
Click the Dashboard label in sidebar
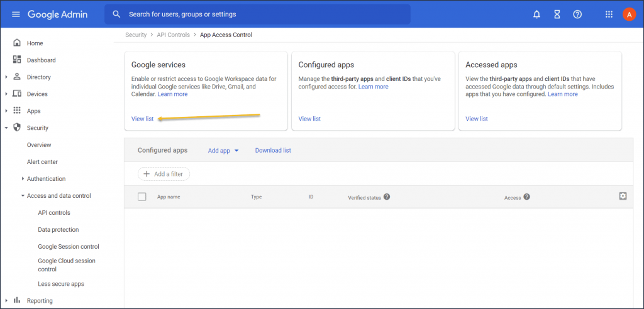click(x=41, y=60)
